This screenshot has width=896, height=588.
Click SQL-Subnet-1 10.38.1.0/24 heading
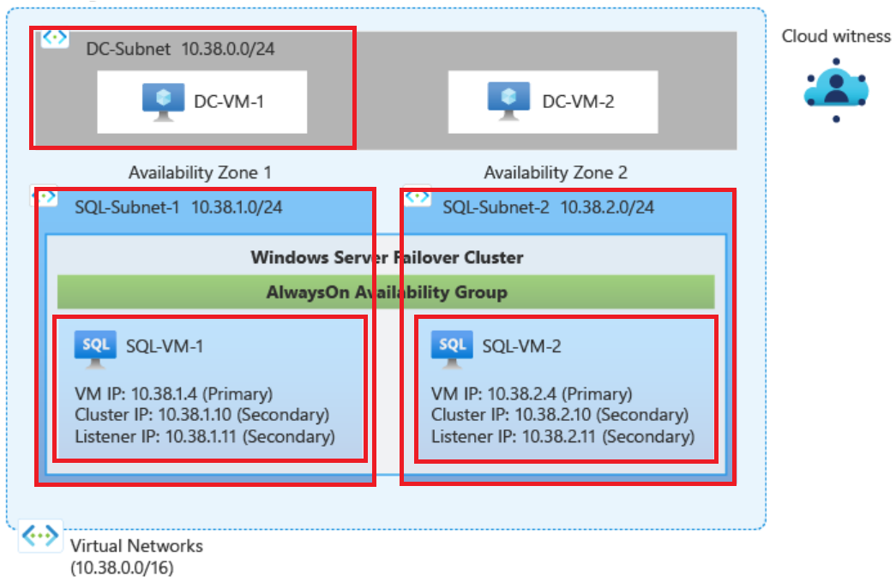(x=179, y=207)
